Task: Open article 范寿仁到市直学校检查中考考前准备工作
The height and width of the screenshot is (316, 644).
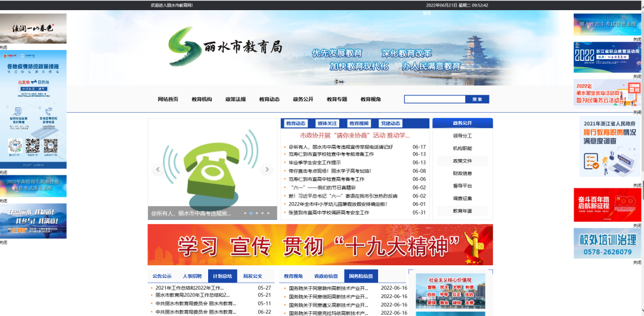Action: point(331,154)
